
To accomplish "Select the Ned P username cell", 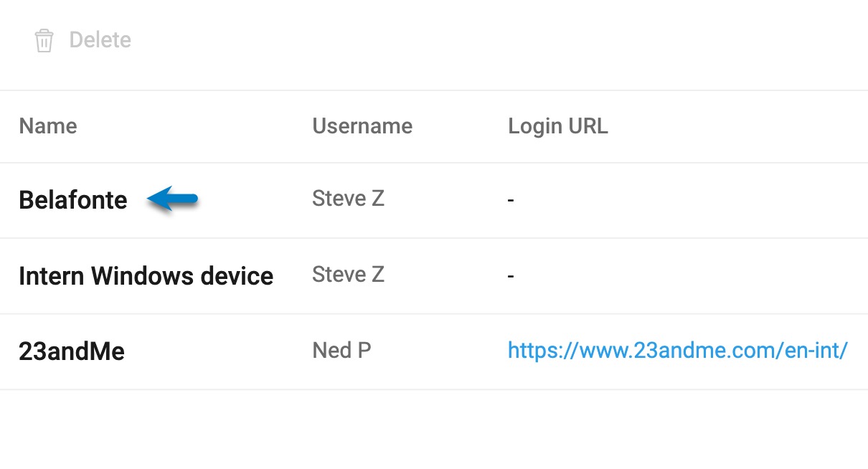I will (341, 350).
